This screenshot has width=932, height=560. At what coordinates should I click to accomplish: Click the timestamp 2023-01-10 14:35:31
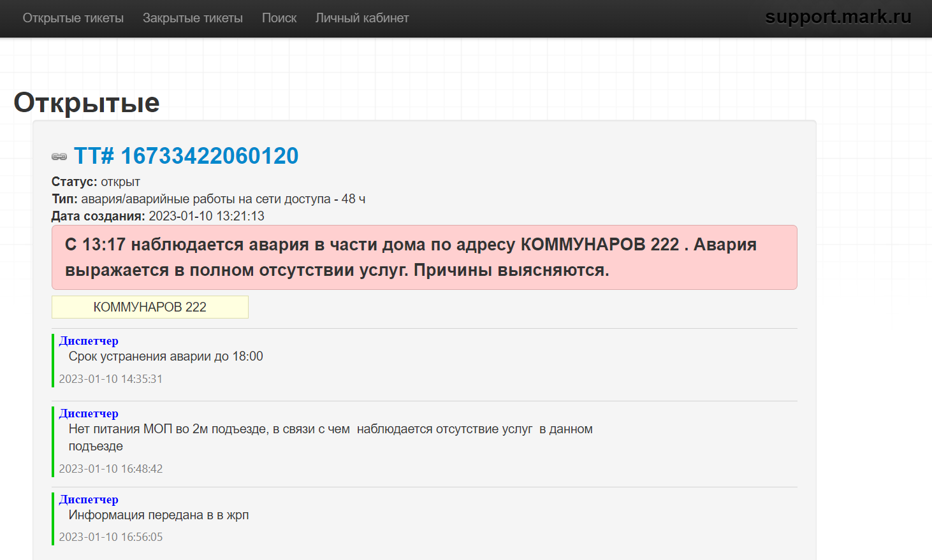click(111, 379)
